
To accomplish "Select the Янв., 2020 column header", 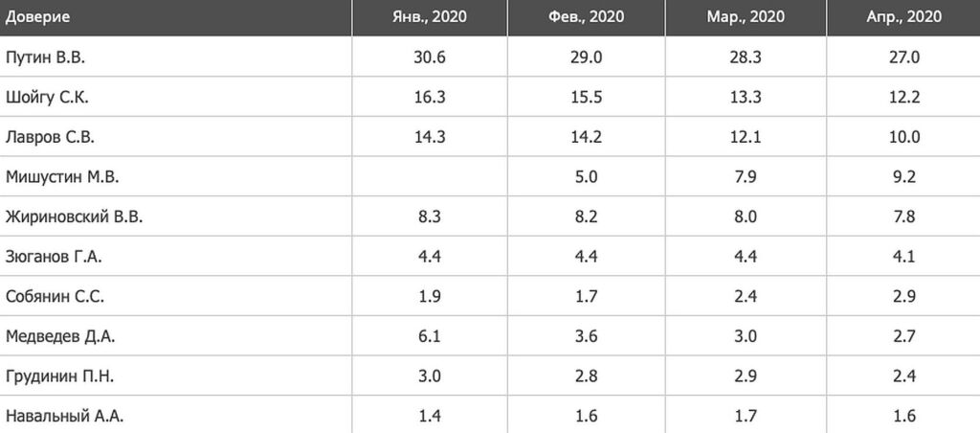I will click(430, 16).
